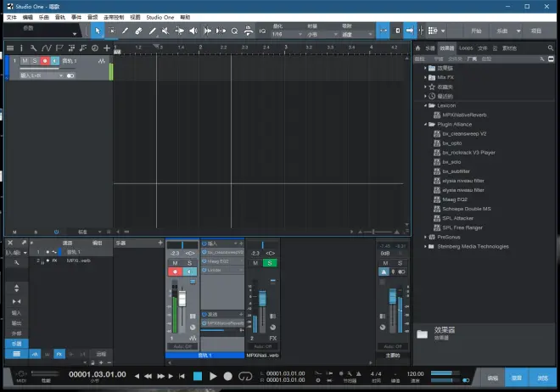Open the track 1 input L+R dropdown

point(42,76)
